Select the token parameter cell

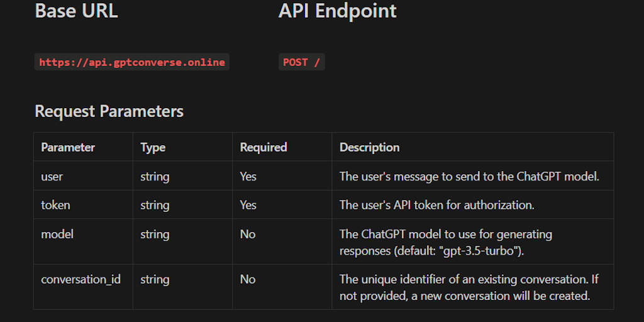pyautogui.click(x=55, y=205)
